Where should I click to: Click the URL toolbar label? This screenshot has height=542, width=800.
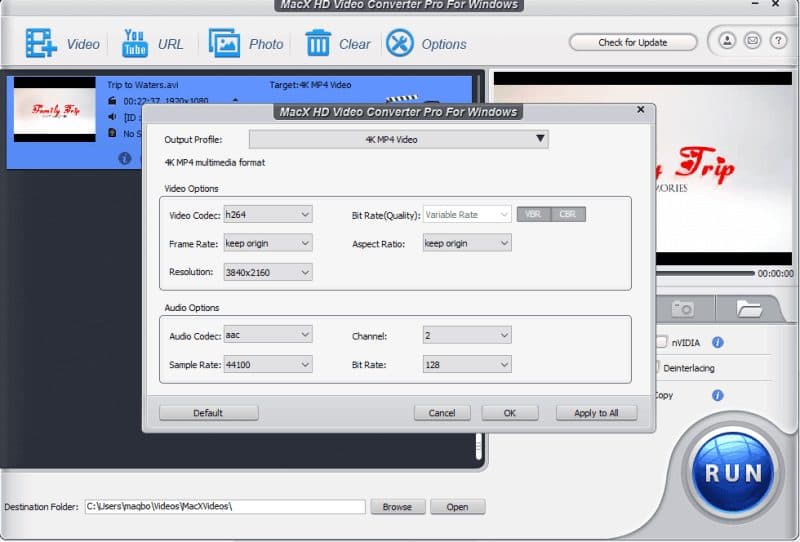[170, 44]
